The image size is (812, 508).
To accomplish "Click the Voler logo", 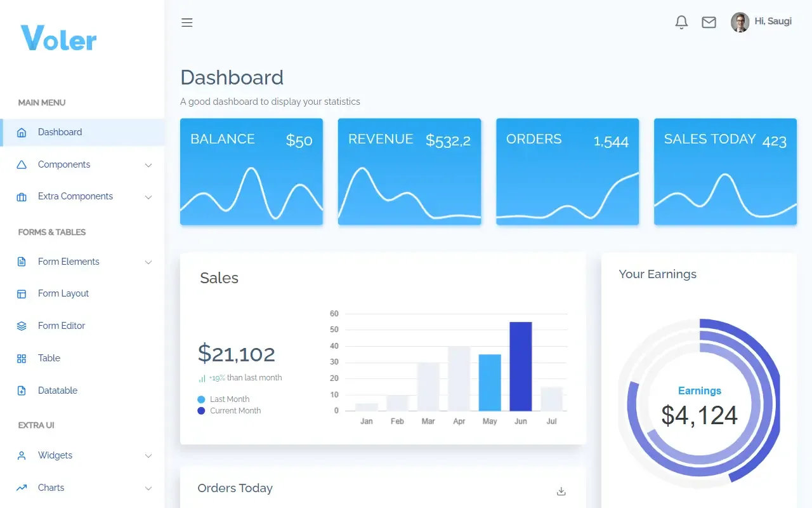I will [58, 38].
